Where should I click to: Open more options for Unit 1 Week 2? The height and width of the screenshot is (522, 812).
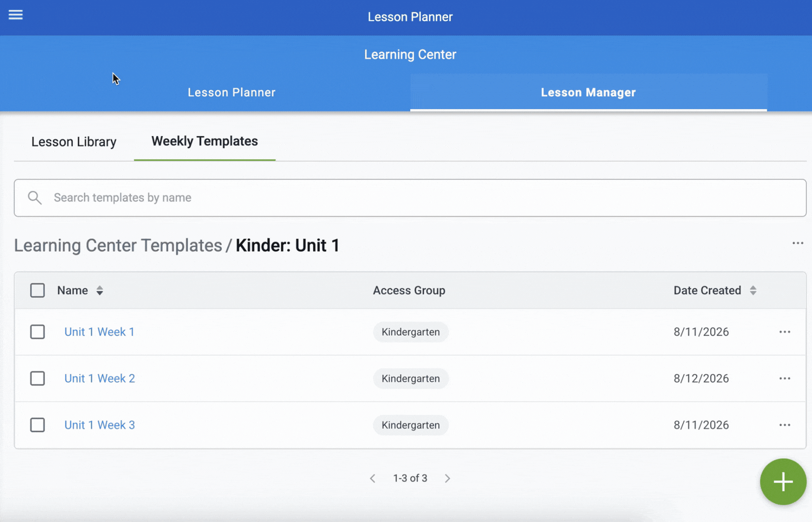(x=785, y=379)
